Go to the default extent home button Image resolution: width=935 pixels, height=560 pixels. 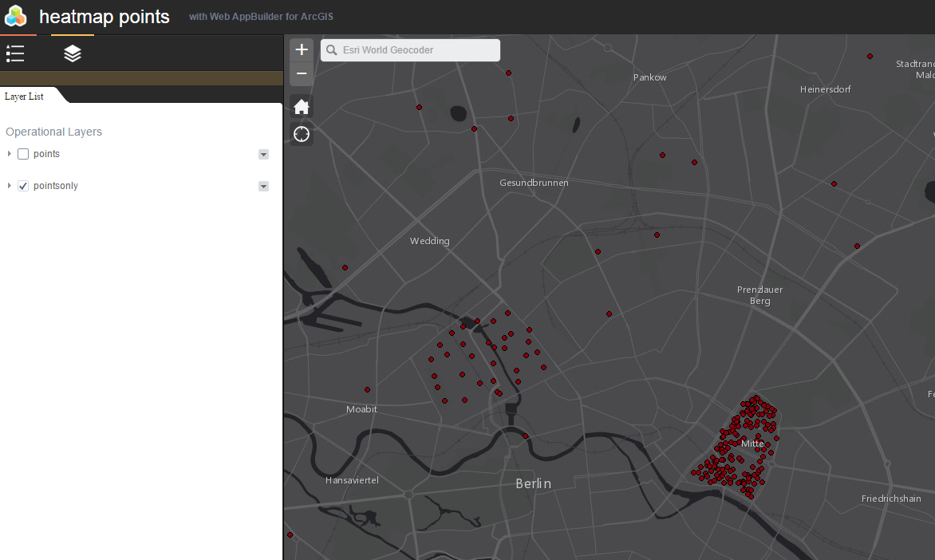pos(302,107)
